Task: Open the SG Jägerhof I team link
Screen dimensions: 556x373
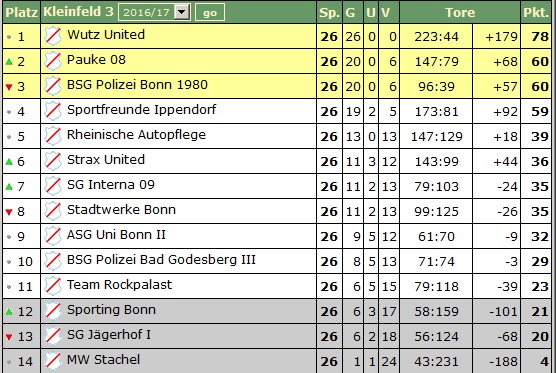Action: (109, 335)
